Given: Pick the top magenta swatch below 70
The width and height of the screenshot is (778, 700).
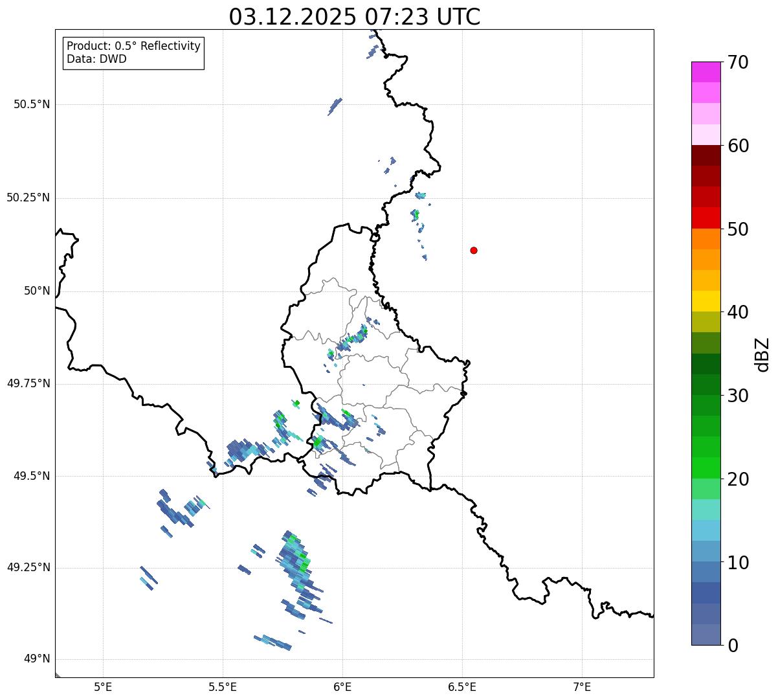Looking at the screenshot, I should tap(706, 72).
